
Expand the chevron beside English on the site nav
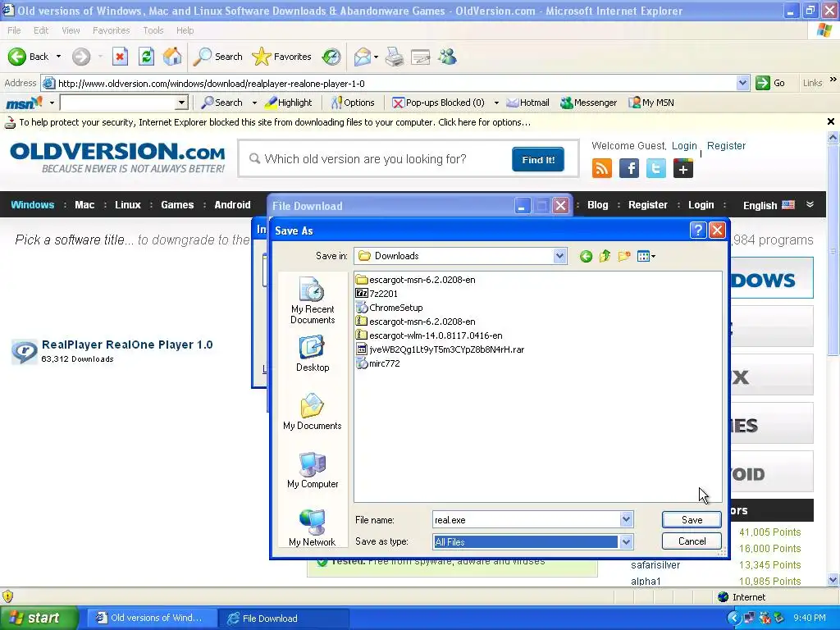click(x=810, y=204)
